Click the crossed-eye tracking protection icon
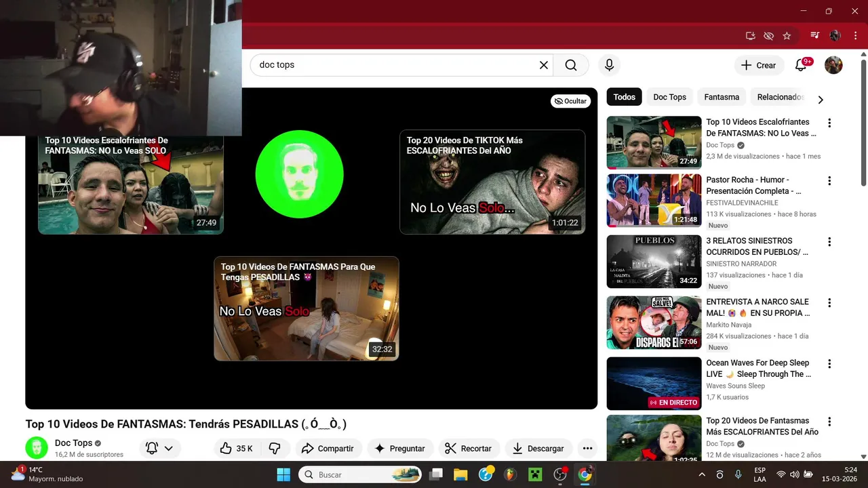This screenshot has height=488, width=868. pos(768,36)
